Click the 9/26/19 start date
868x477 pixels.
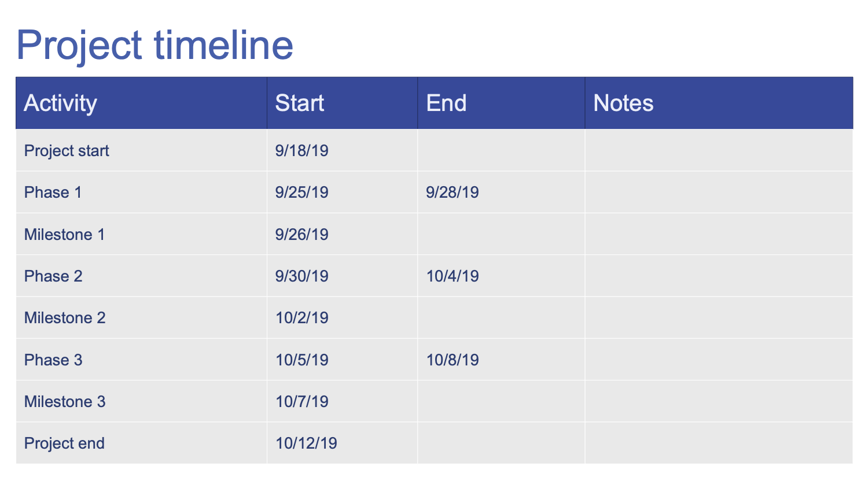click(301, 235)
